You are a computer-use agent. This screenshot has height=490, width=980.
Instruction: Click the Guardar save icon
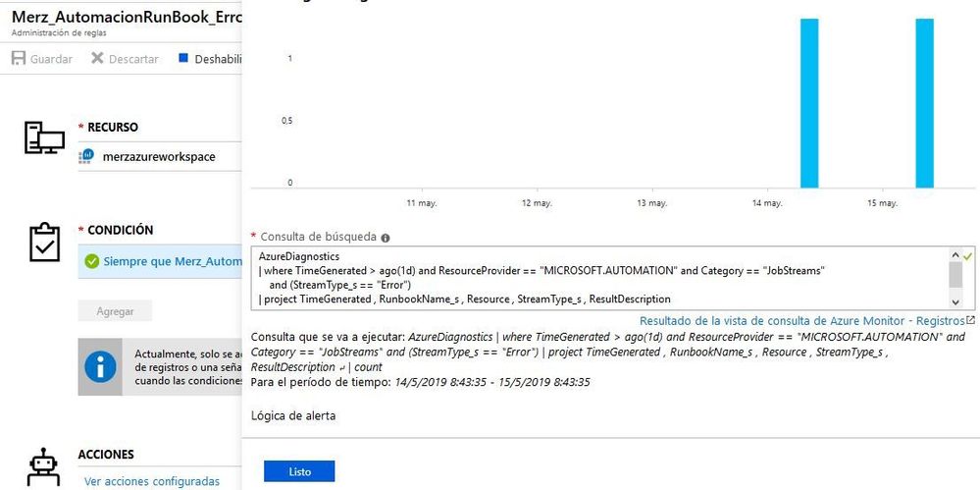(x=19, y=59)
